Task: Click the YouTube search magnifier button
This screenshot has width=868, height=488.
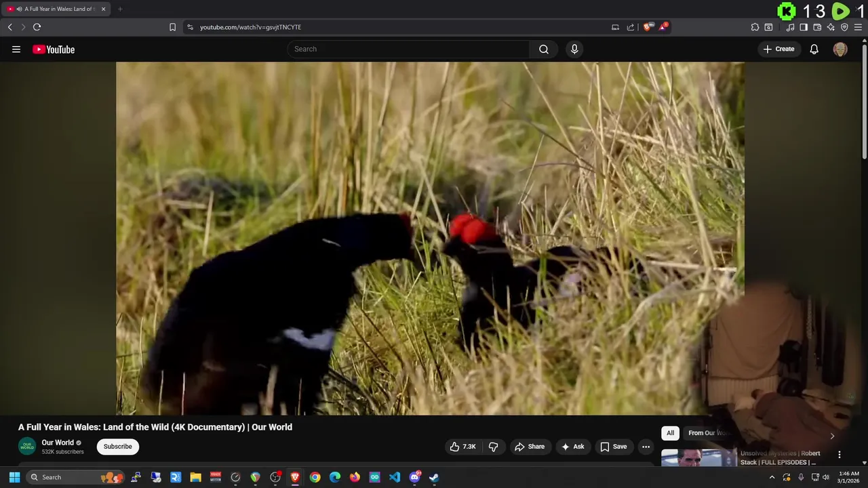Action: [x=544, y=49]
